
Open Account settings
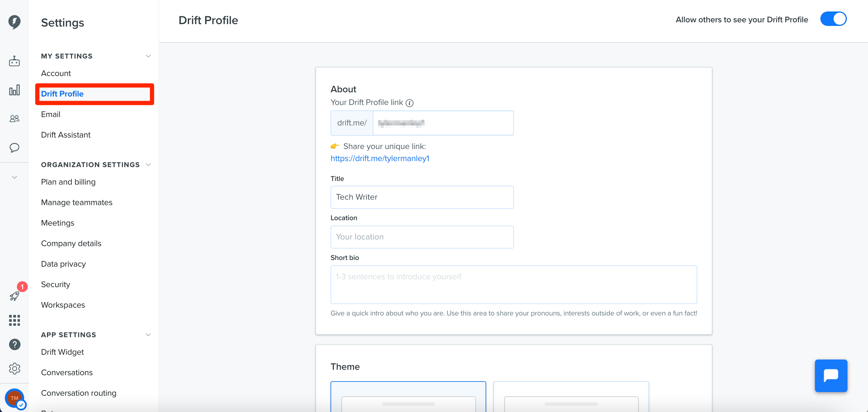pyautogui.click(x=56, y=73)
